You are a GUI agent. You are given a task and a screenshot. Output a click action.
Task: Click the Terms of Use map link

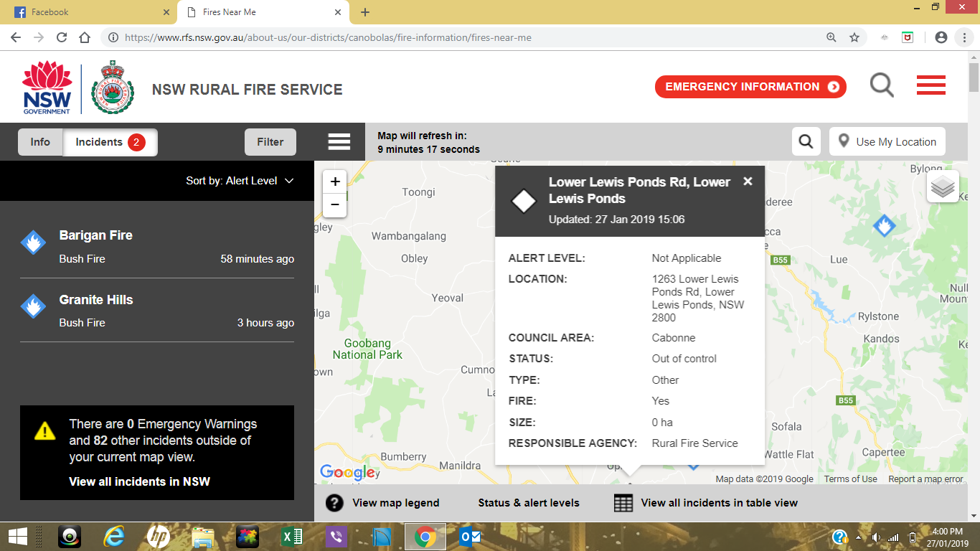point(850,479)
